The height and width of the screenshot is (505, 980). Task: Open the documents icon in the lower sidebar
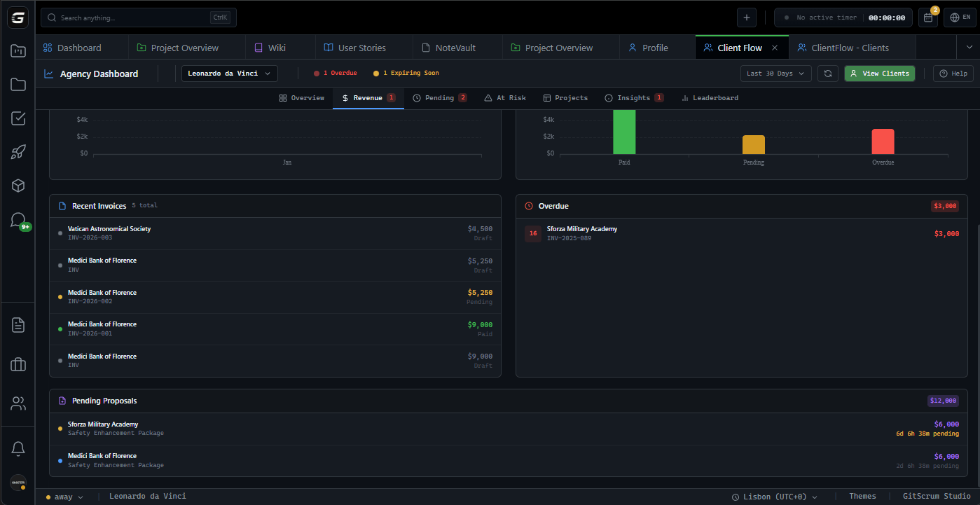(x=18, y=324)
